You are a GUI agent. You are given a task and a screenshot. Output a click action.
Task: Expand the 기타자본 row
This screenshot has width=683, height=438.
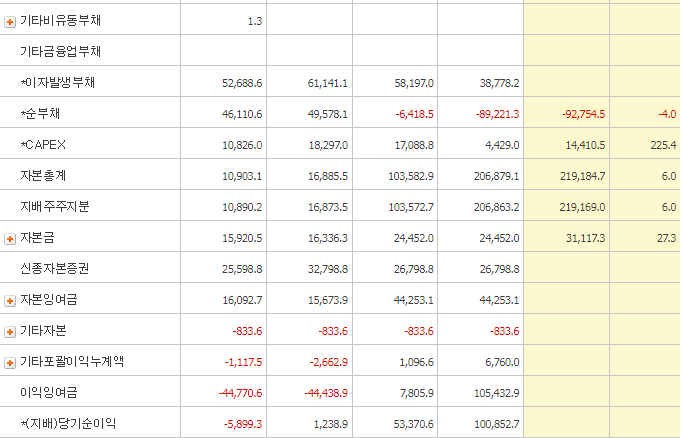pos(10,332)
